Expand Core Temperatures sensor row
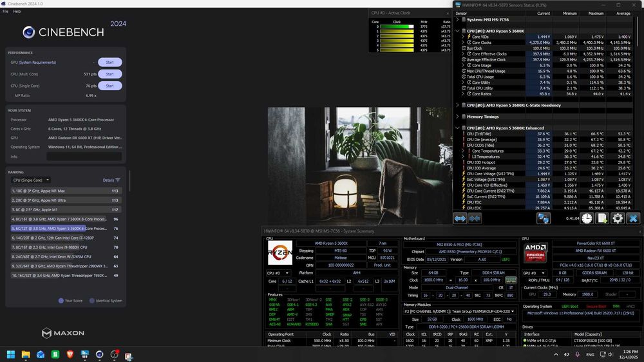 pos(463,151)
